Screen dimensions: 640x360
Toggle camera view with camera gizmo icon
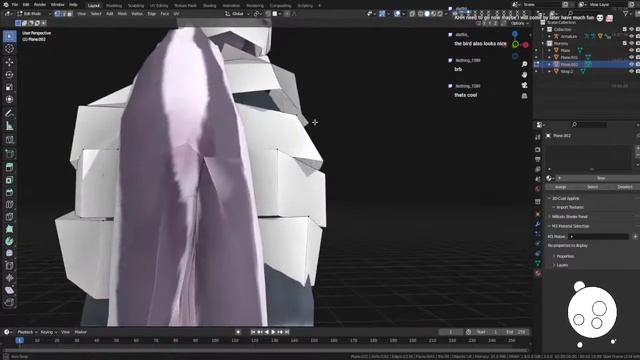point(524,85)
